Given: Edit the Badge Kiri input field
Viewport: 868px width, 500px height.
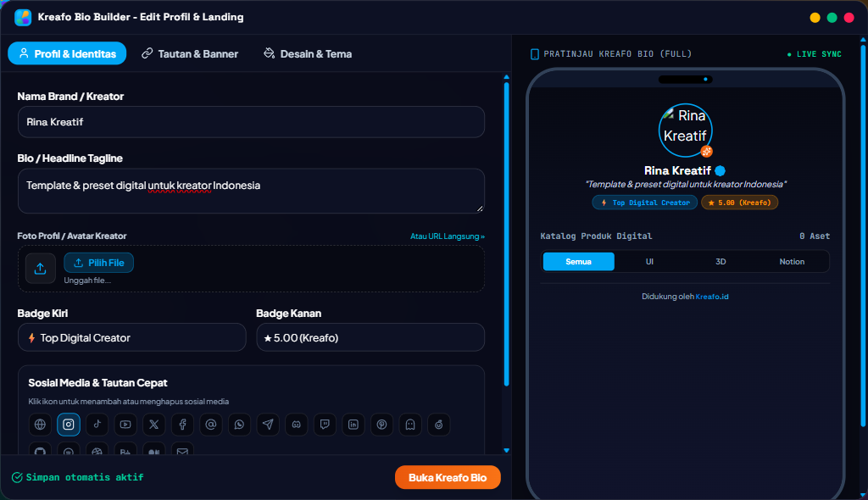Looking at the screenshot, I should [131, 338].
